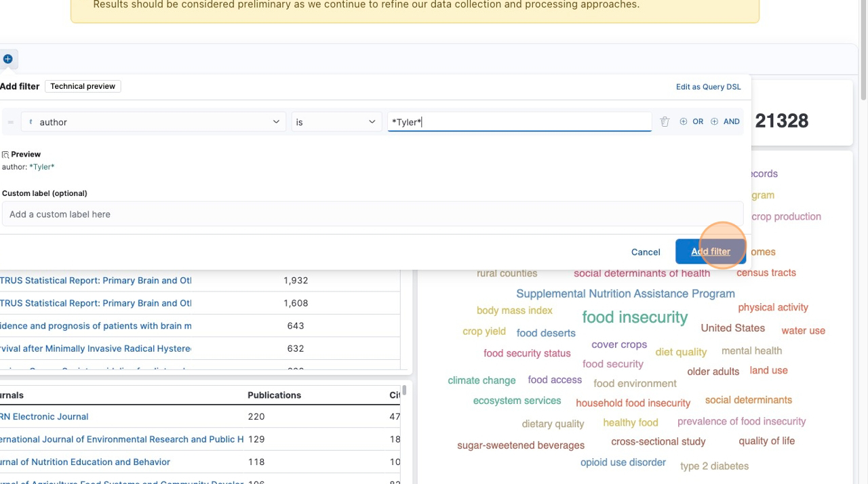Click 'older adults' tag
Image resolution: width=868 pixels, height=484 pixels.
tap(713, 371)
